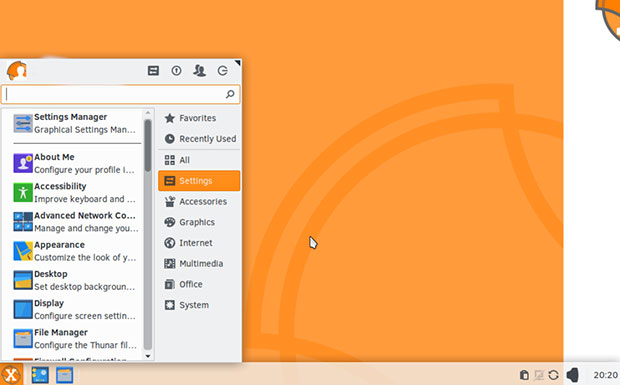Open the file manager from the panel
Image resolution: width=620 pixels, height=385 pixels.
[x=64, y=375]
